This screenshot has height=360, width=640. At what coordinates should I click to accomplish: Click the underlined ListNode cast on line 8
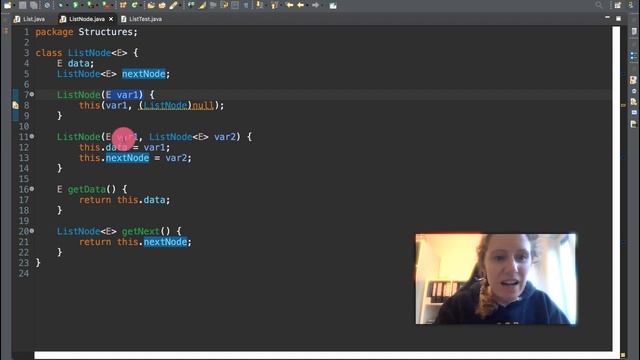pos(165,105)
